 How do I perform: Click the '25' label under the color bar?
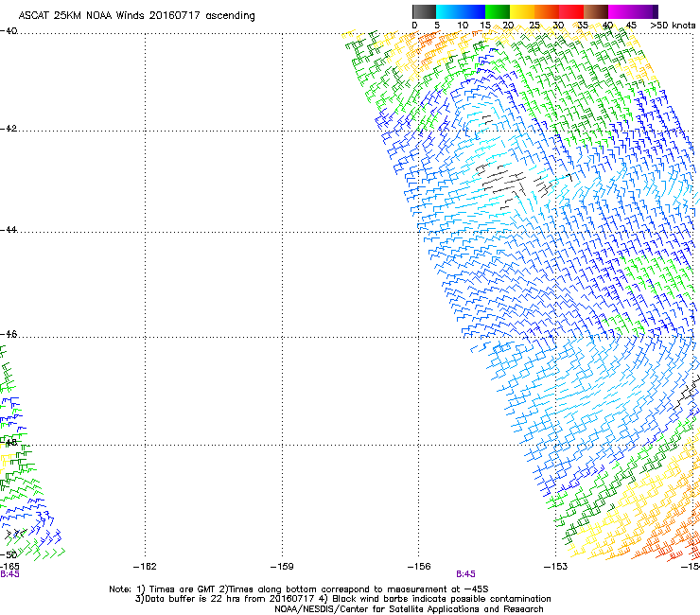coord(534,26)
